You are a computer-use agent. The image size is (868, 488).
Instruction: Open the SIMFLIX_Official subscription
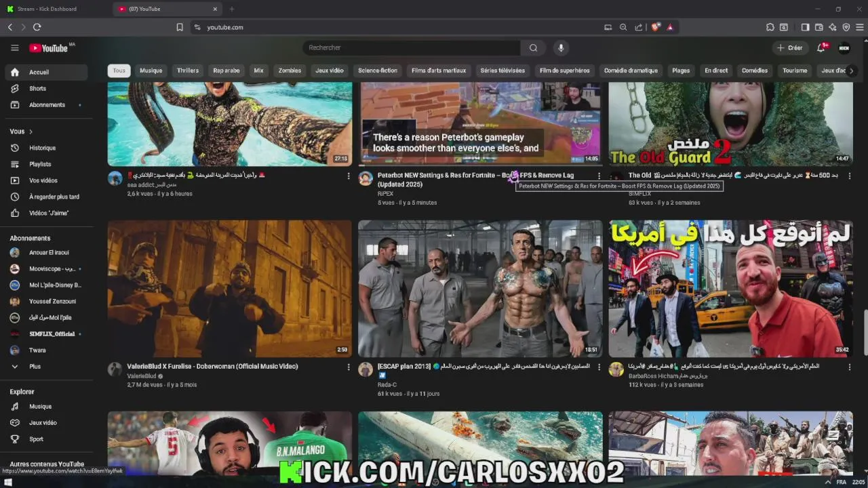click(x=46, y=333)
